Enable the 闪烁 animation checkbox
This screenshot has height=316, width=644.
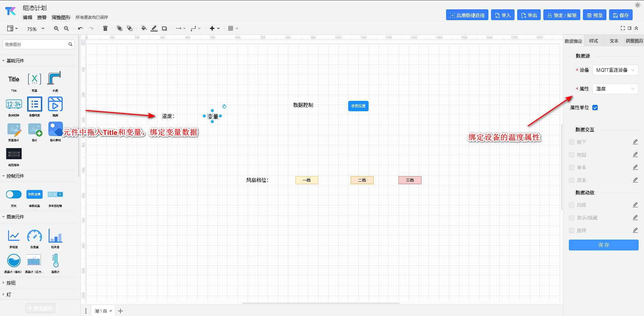point(572,205)
